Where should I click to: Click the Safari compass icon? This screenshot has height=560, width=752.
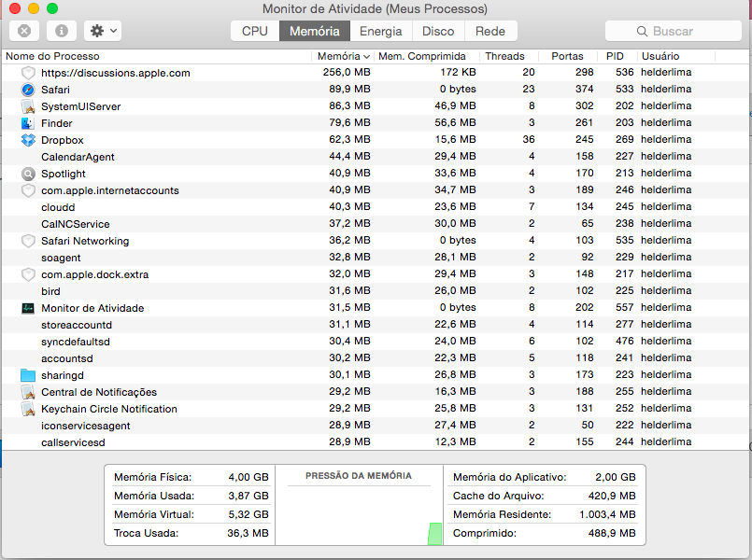pyautogui.click(x=28, y=90)
